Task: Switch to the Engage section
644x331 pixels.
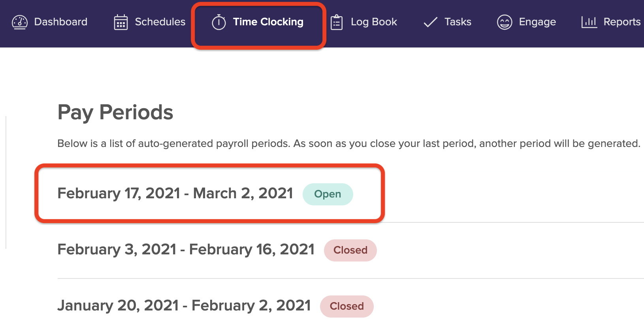Action: click(x=537, y=23)
